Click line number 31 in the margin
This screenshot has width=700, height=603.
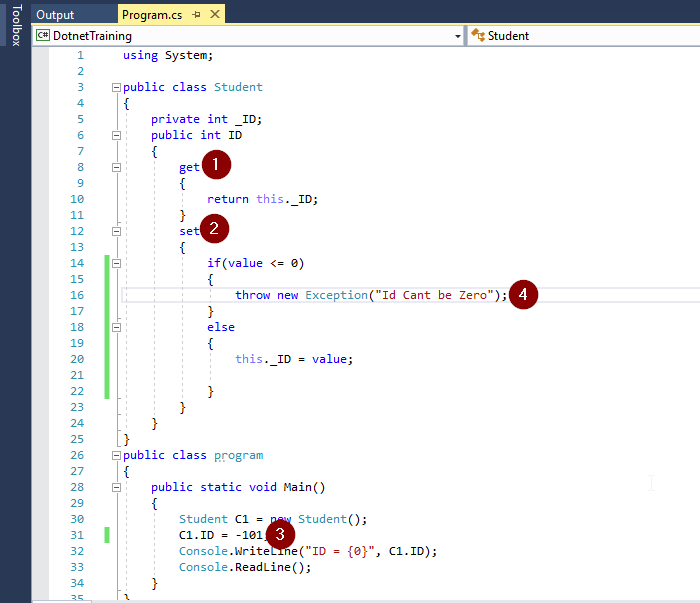pos(77,535)
